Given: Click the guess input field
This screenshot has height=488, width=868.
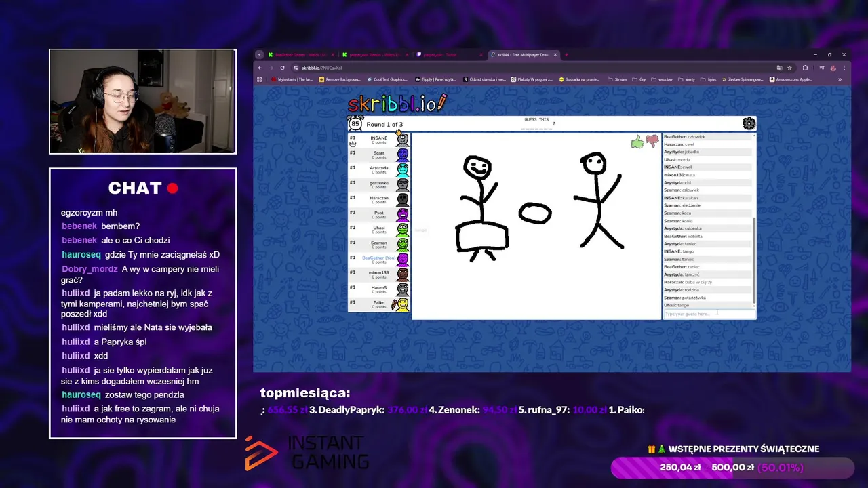Looking at the screenshot, I should pos(709,314).
